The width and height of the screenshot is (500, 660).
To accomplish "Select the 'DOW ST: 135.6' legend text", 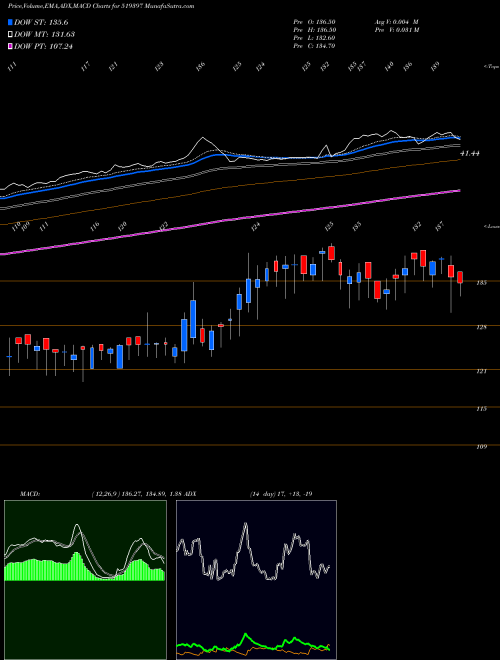I will (x=41, y=22).
